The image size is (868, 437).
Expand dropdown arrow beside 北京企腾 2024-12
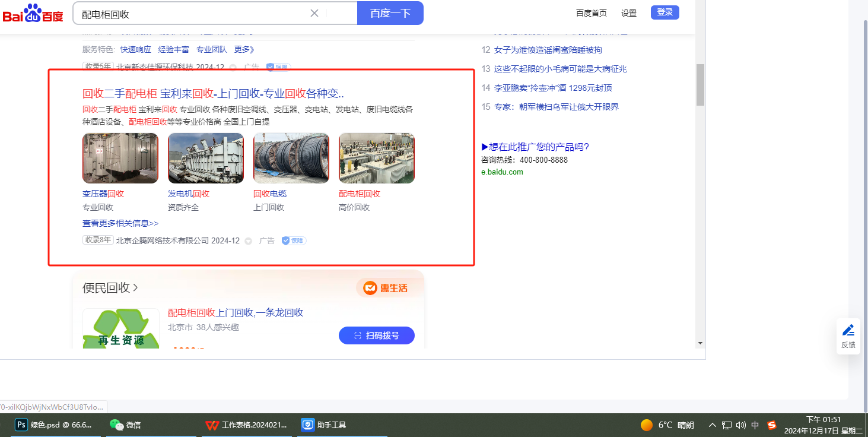249,241
